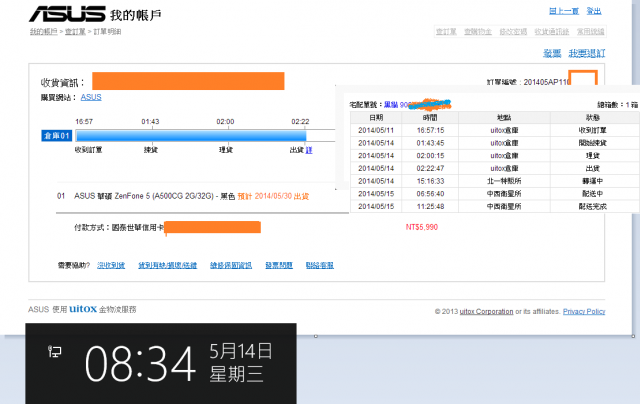The width and height of the screenshot is (640, 404).
Task: Click the 16:57 timeline marker
Action: [84, 122]
